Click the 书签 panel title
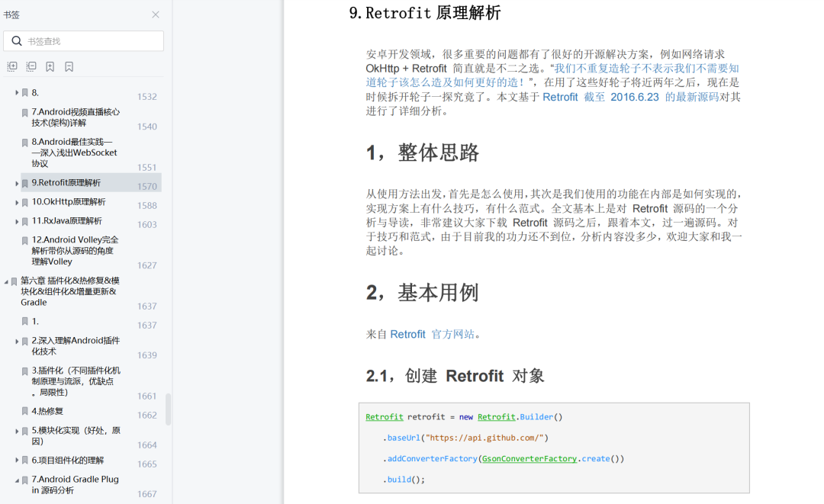The width and height of the screenshot is (824, 504). (x=11, y=14)
